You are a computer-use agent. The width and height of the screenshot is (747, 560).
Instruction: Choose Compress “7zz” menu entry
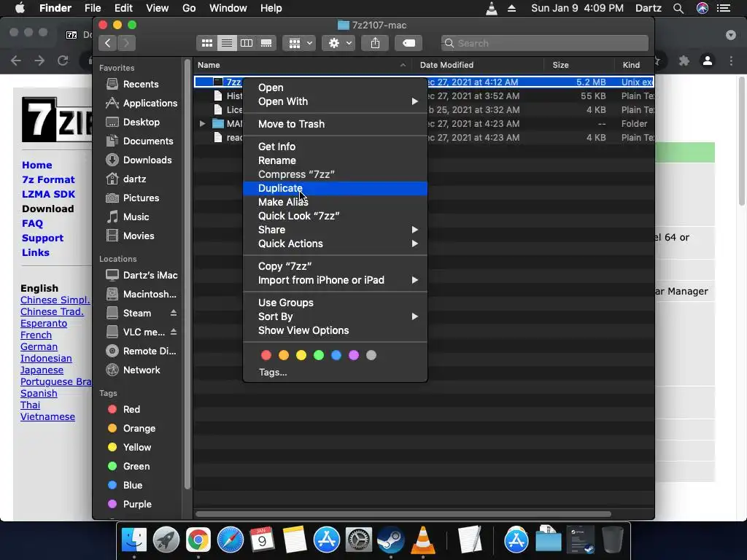335,174
